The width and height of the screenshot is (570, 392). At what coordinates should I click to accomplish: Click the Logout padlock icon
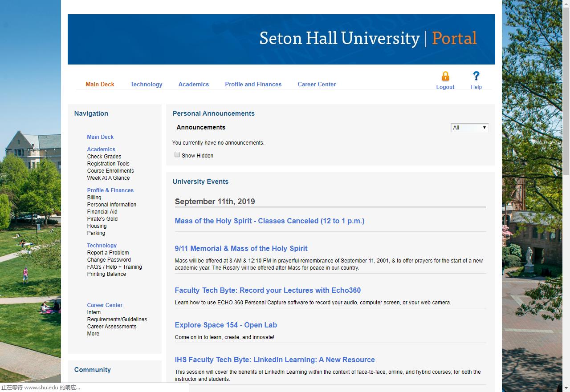(x=445, y=76)
